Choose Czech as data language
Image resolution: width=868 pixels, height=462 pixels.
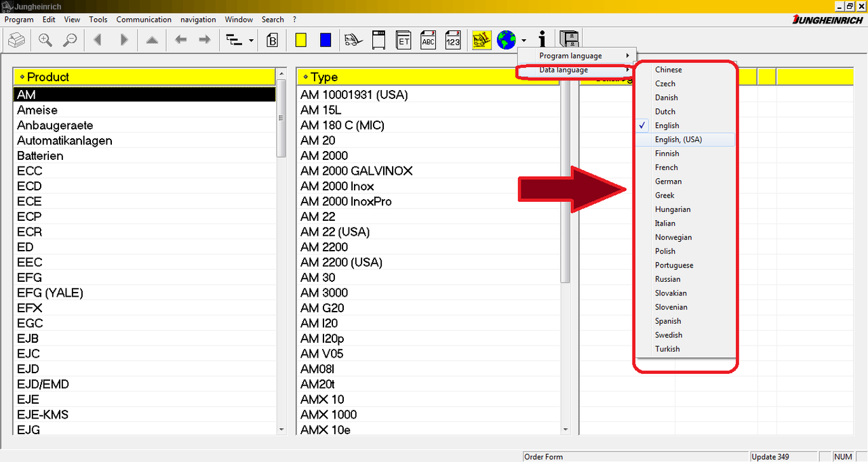[x=685, y=84]
